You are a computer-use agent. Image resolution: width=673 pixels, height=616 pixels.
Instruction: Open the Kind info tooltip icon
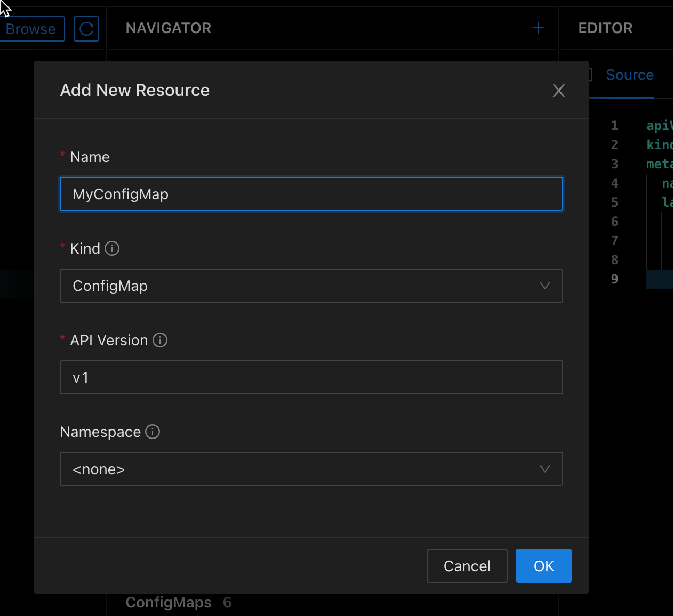click(x=112, y=248)
